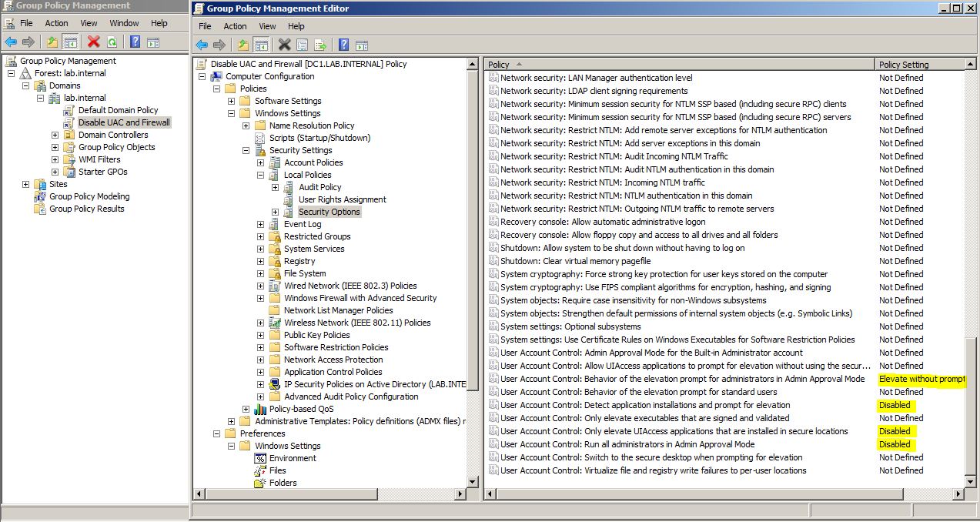Select User Rights Assignment in the tree
This screenshot has height=522, width=980.
point(342,199)
